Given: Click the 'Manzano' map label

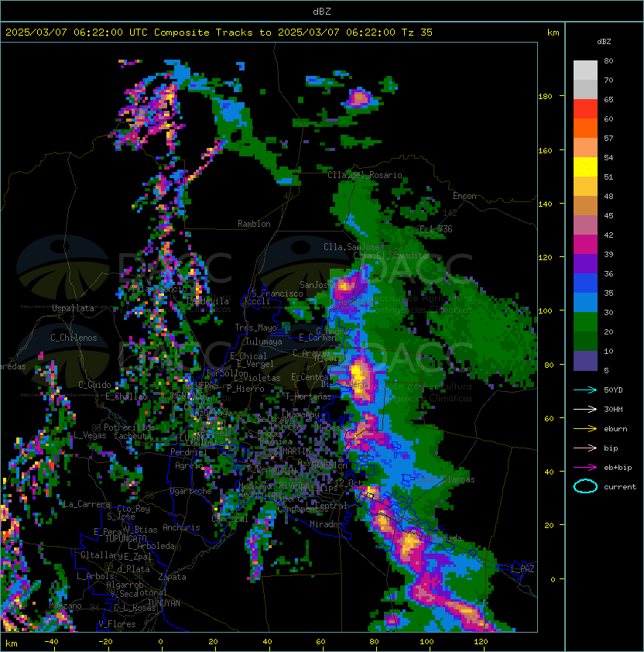Looking at the screenshot, I should coord(65,606).
